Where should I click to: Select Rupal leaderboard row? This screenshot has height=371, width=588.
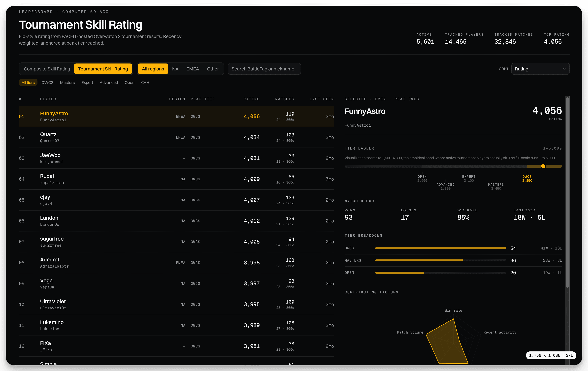(176, 179)
